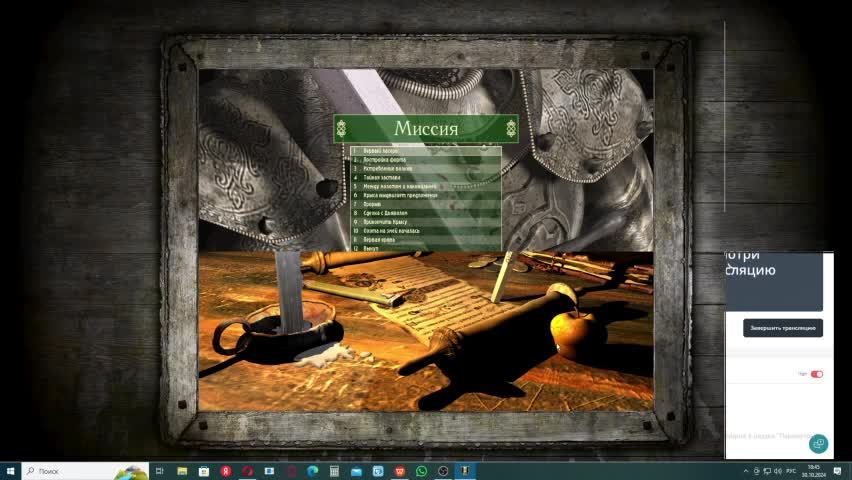The height and width of the screenshot is (480, 852).
Task: Open the Windows Start menu
Action: point(10,471)
